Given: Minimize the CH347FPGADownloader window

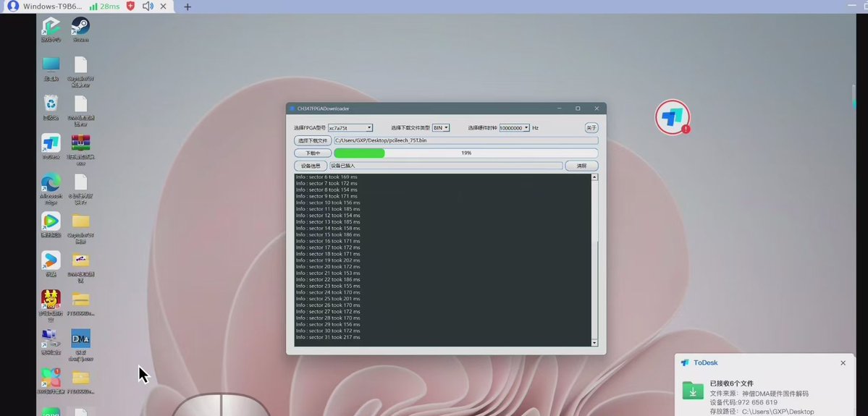Looking at the screenshot, I should pyautogui.click(x=559, y=109).
